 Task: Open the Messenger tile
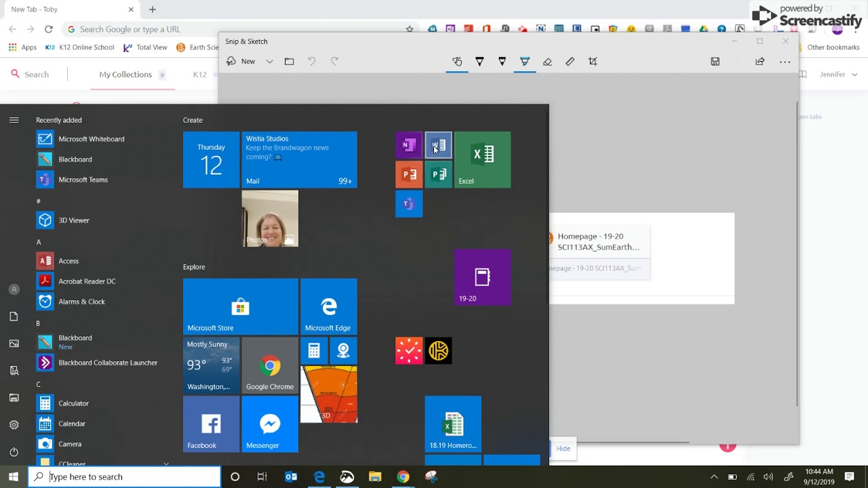270,424
